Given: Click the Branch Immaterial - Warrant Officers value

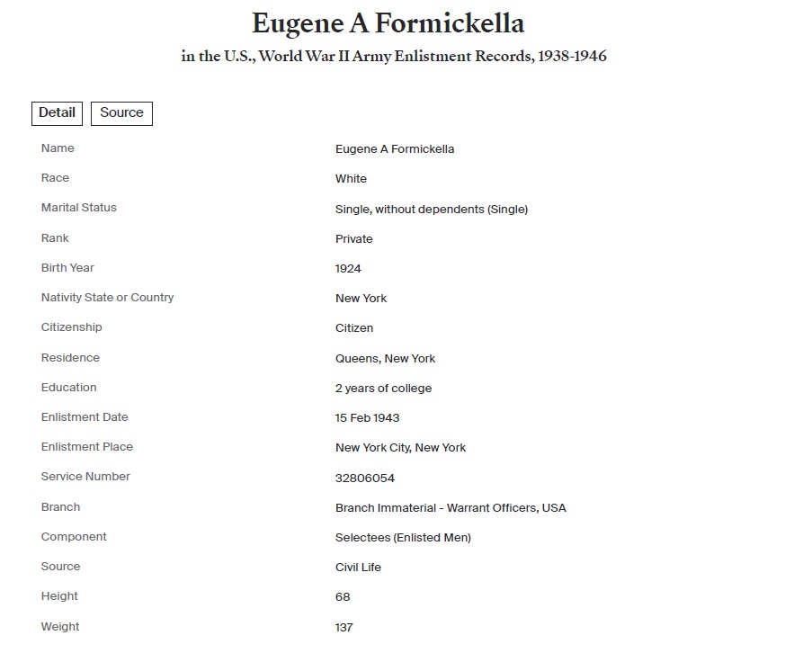Looking at the screenshot, I should coord(451,508).
